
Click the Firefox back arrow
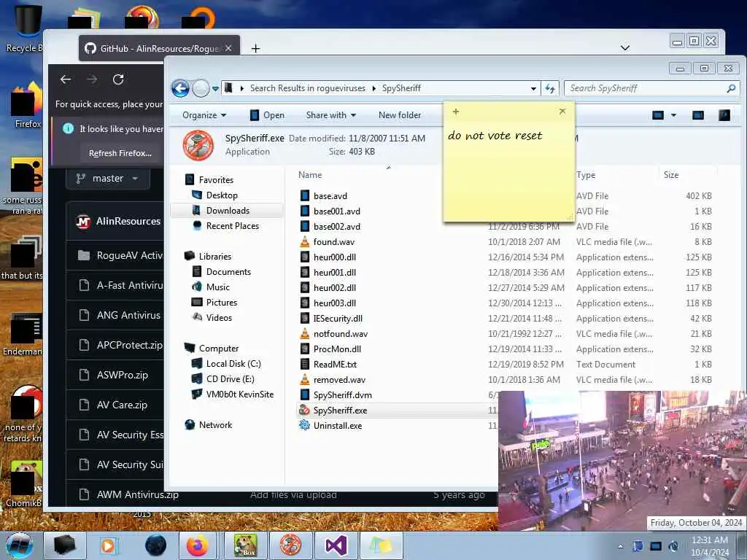66,79
